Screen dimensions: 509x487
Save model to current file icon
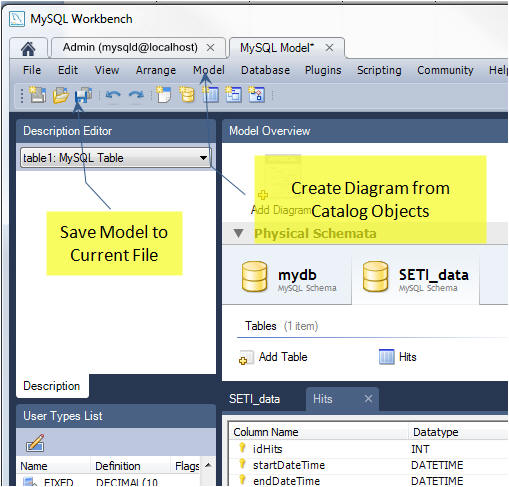[x=83, y=95]
